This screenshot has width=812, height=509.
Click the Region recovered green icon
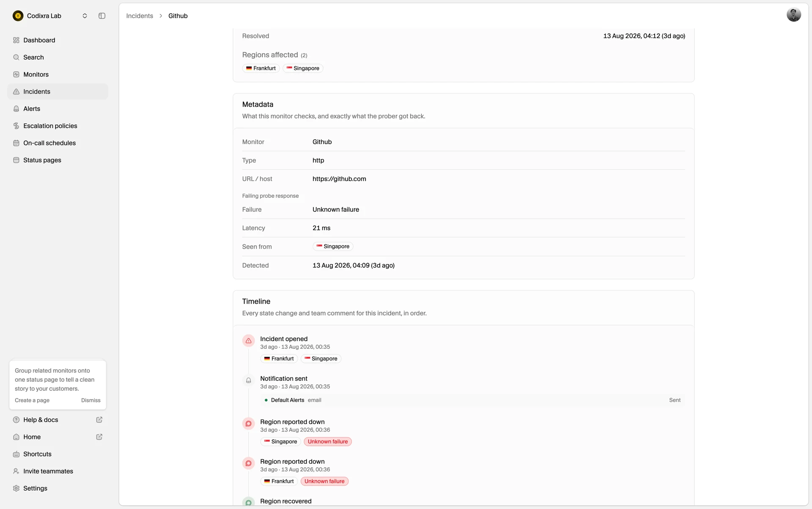click(248, 502)
